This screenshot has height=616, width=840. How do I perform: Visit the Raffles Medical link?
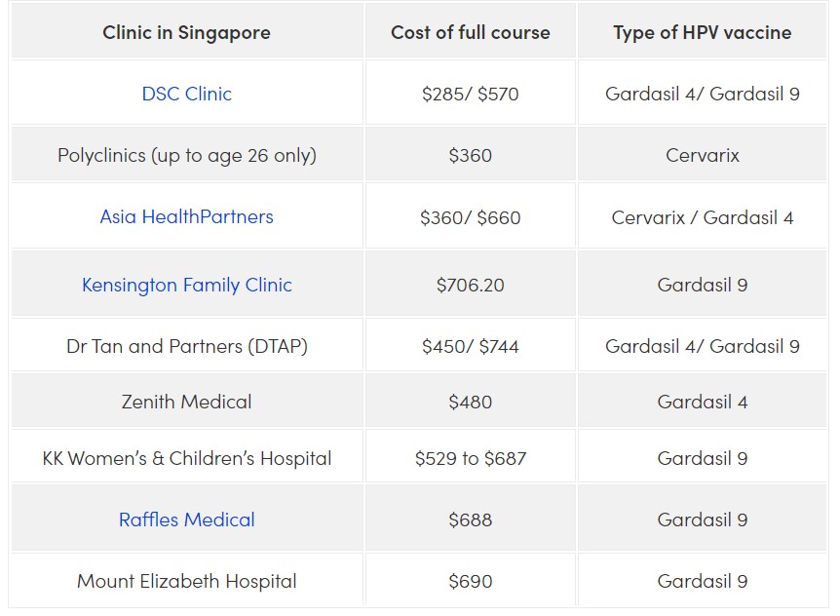pos(186,520)
